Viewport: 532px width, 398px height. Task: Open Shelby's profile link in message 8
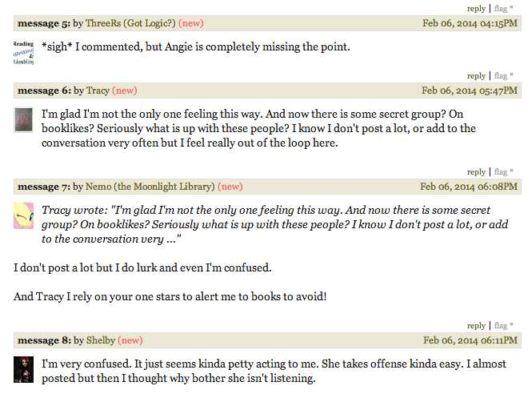click(x=101, y=340)
